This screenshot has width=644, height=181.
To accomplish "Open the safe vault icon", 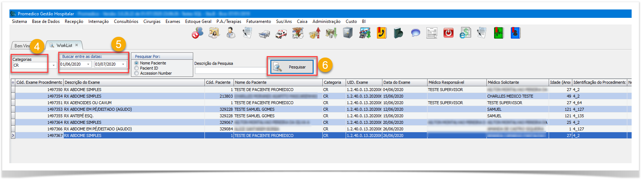I will click(348, 33).
